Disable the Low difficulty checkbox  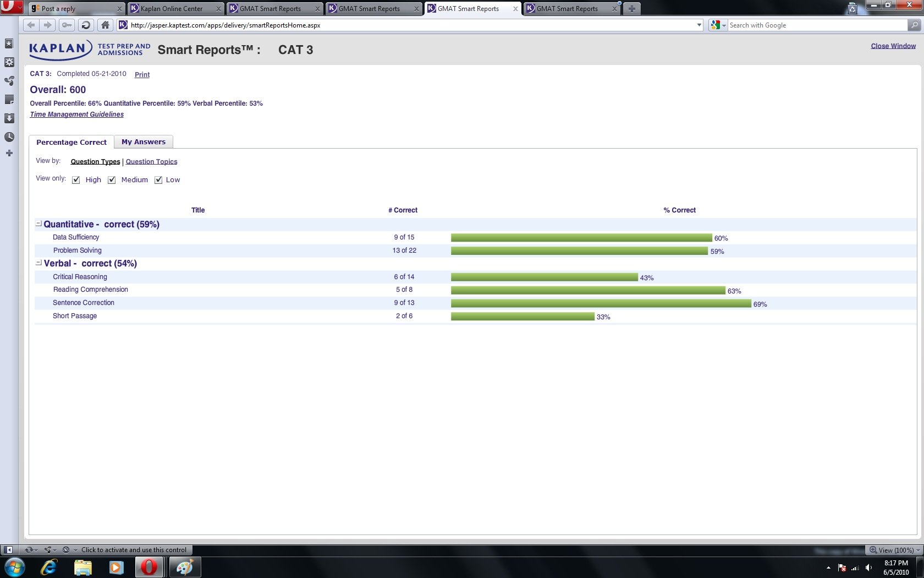158,180
